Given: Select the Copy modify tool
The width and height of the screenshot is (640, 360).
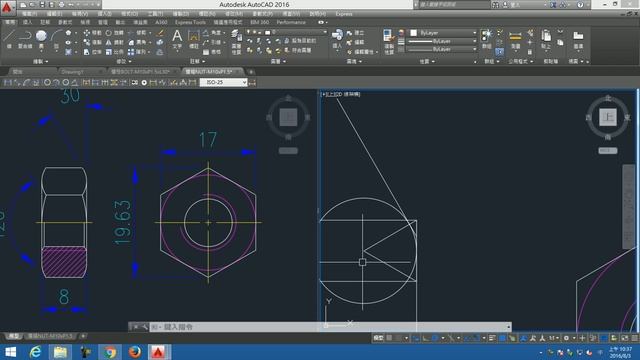Looking at the screenshot, I should [92, 42].
